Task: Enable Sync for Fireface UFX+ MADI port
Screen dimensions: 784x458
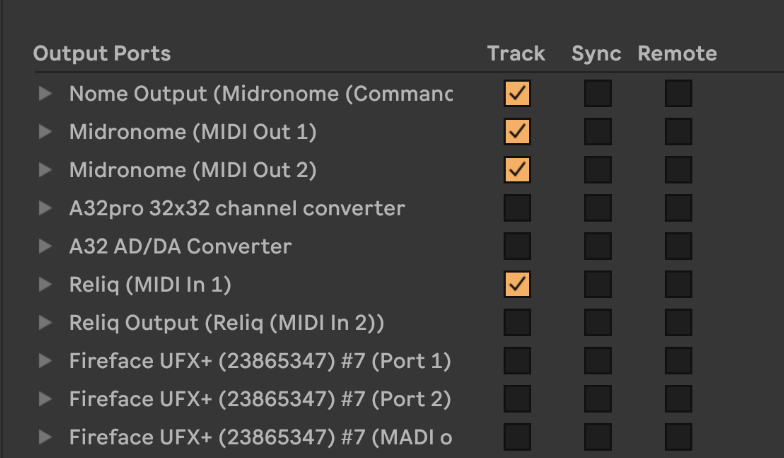Action: [598, 437]
